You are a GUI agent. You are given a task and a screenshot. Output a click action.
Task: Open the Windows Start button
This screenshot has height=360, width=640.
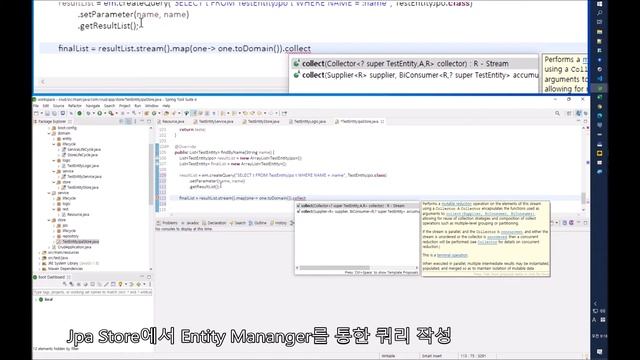[599, 4]
